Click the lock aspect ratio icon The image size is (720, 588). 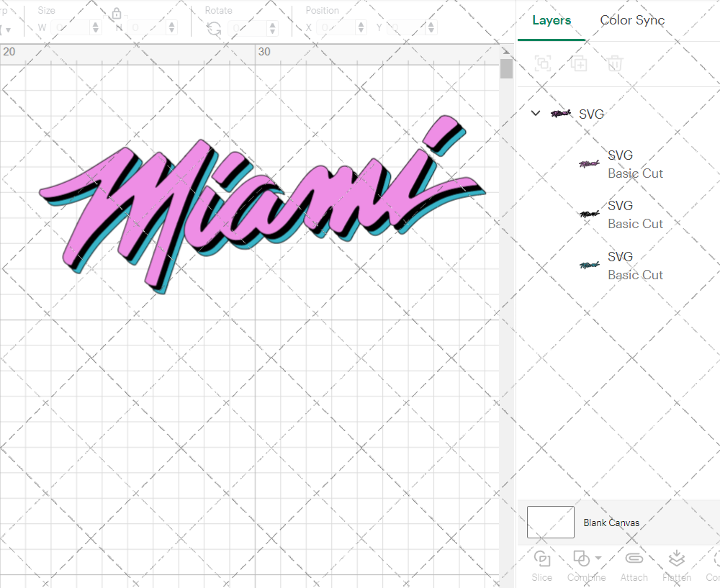[x=117, y=13]
